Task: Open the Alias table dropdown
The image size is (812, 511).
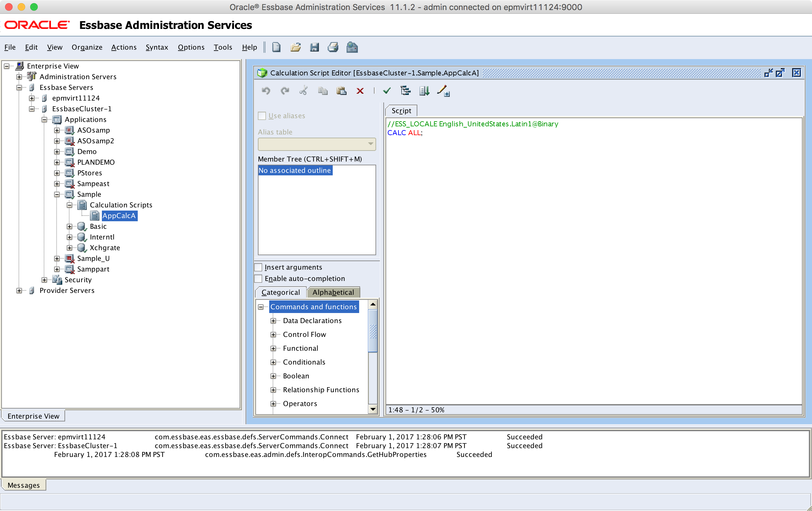Action: pos(317,144)
